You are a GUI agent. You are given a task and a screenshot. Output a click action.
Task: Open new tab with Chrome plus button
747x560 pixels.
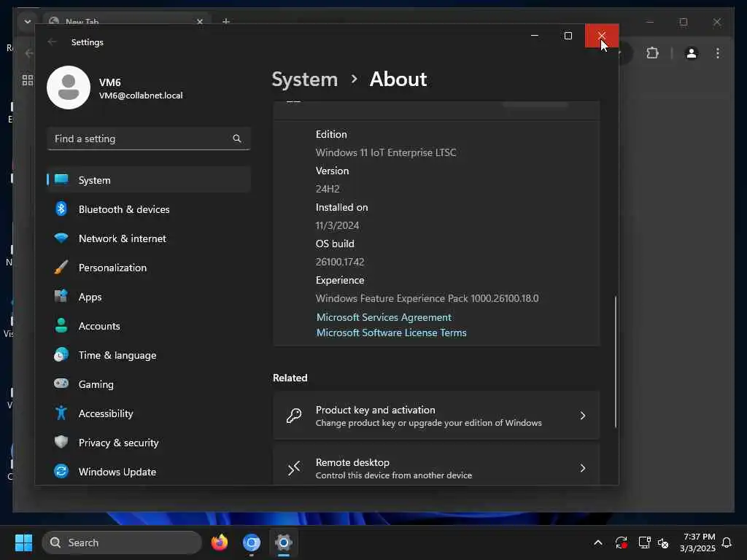coord(226,21)
